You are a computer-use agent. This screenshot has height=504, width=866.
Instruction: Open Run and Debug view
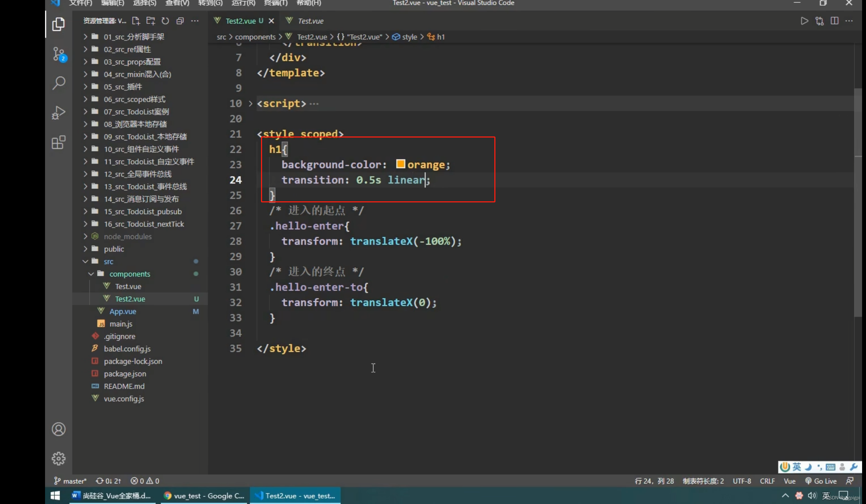59,113
